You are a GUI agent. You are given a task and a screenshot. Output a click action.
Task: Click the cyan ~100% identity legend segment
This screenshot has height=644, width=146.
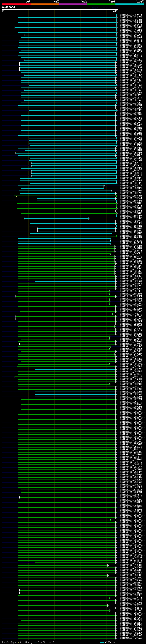[130, 4]
